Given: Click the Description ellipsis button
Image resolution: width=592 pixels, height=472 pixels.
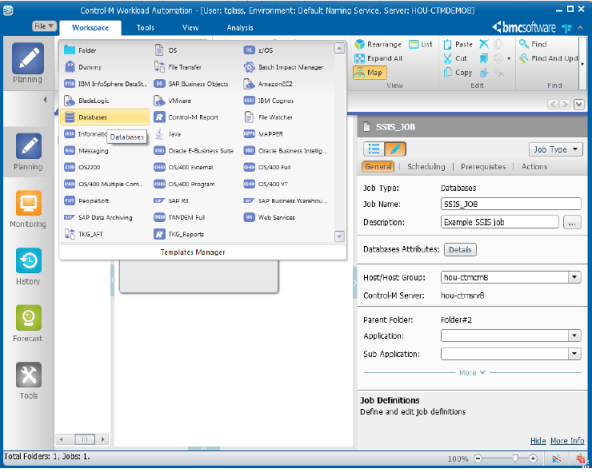Looking at the screenshot, I should pos(572,222).
